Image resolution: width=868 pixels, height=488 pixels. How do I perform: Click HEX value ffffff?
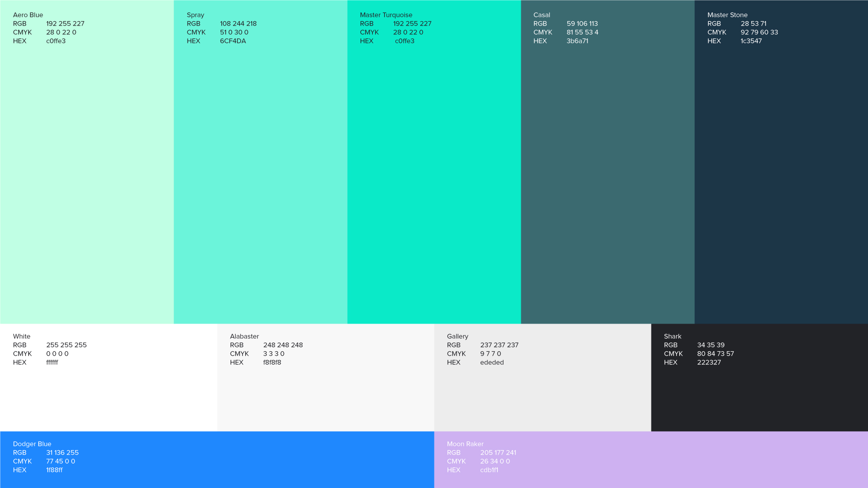point(52,362)
